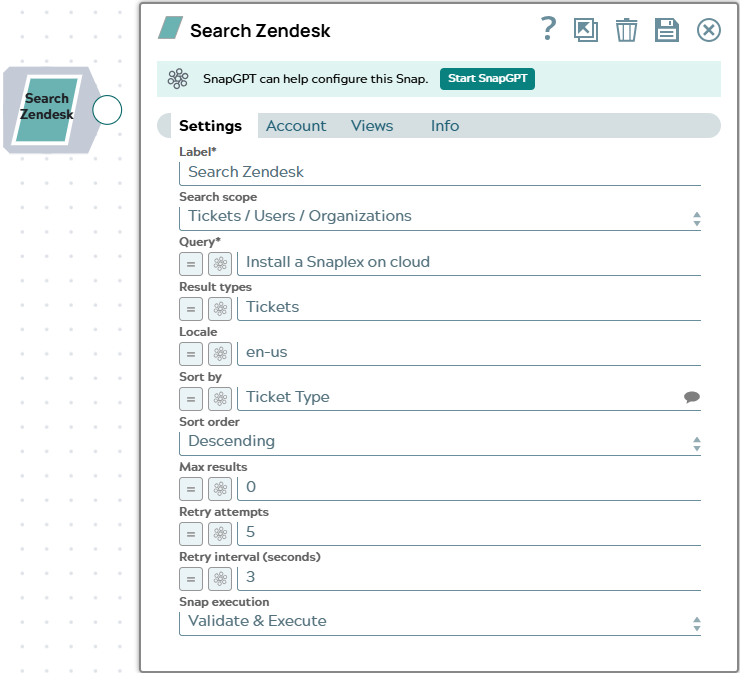Toggle expression mode for Max results
The width and height of the screenshot is (740, 673).
pos(191,488)
